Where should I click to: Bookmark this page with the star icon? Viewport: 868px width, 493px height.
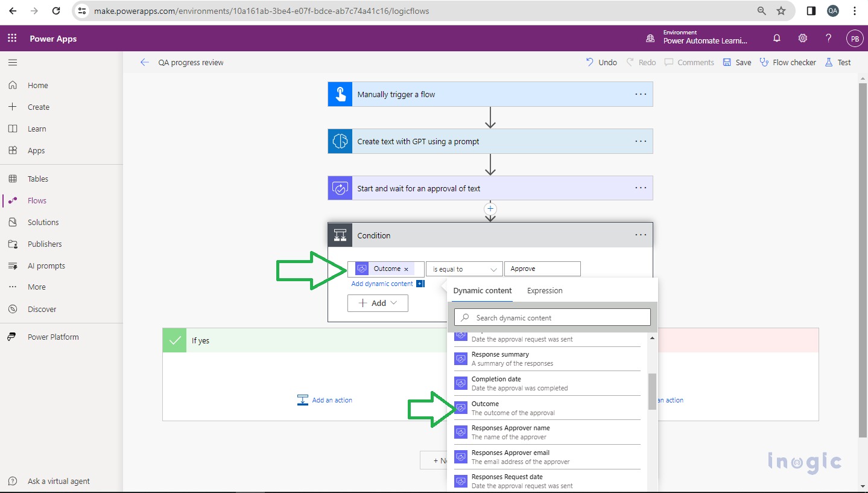point(781,11)
